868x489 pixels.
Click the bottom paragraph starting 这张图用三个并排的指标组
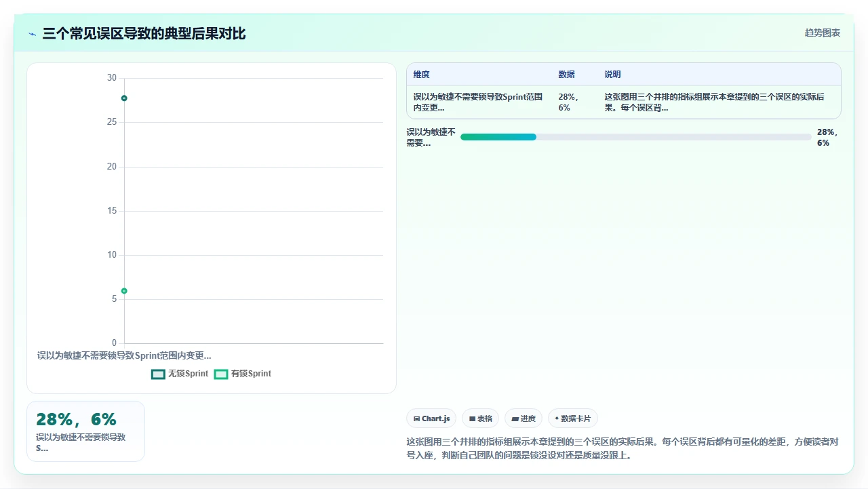pyautogui.click(x=623, y=449)
